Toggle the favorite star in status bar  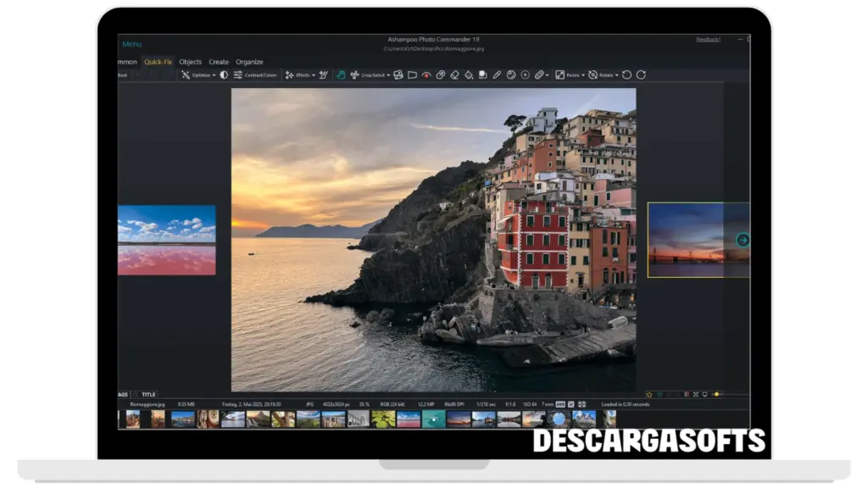(649, 394)
